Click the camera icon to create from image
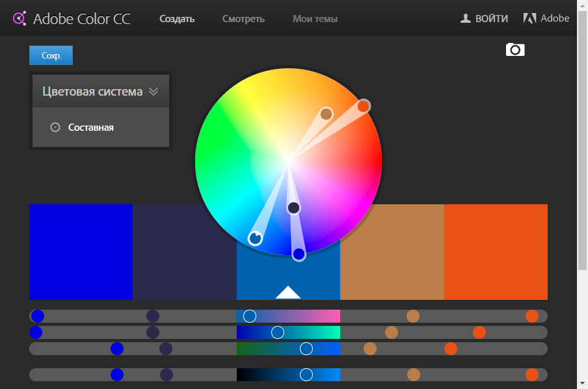 tap(515, 49)
